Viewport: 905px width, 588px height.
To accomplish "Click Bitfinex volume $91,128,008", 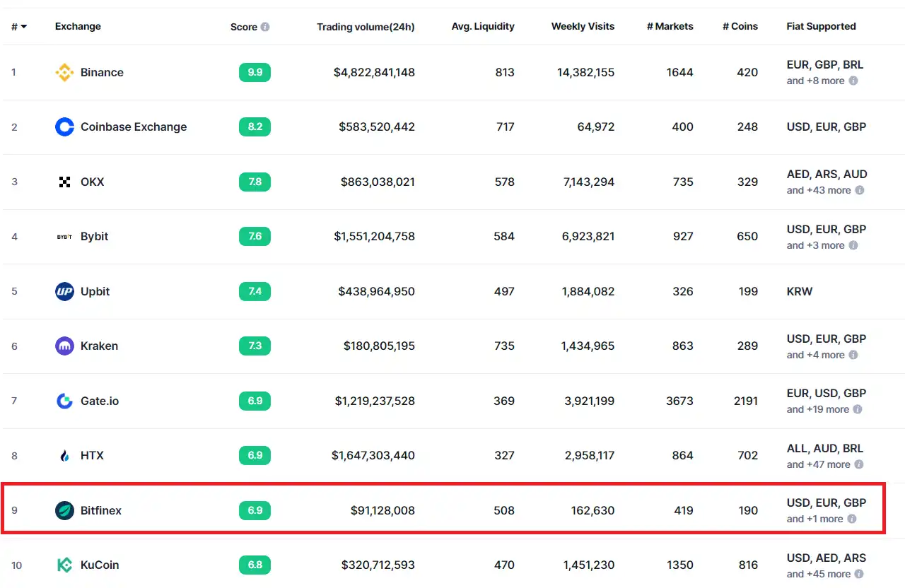I will click(383, 510).
